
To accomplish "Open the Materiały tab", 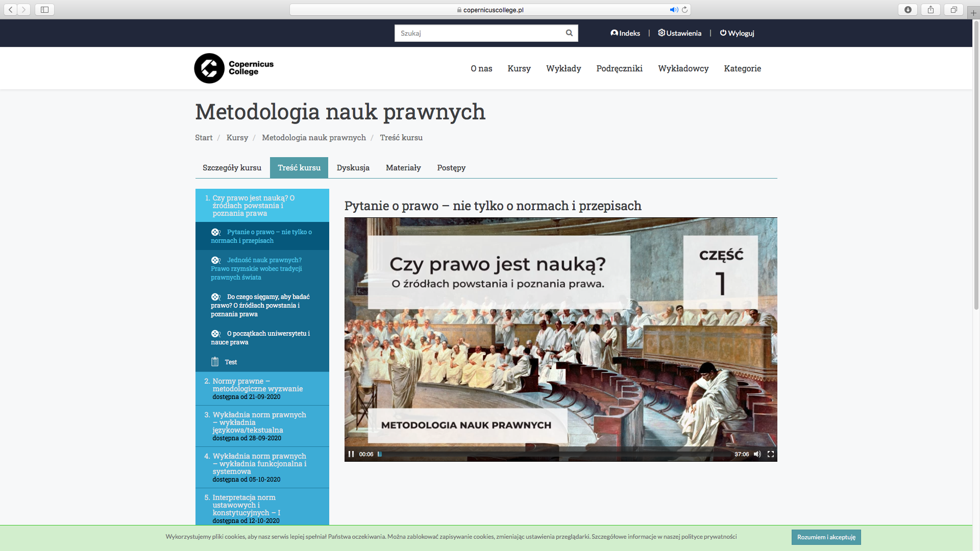I will click(x=403, y=167).
